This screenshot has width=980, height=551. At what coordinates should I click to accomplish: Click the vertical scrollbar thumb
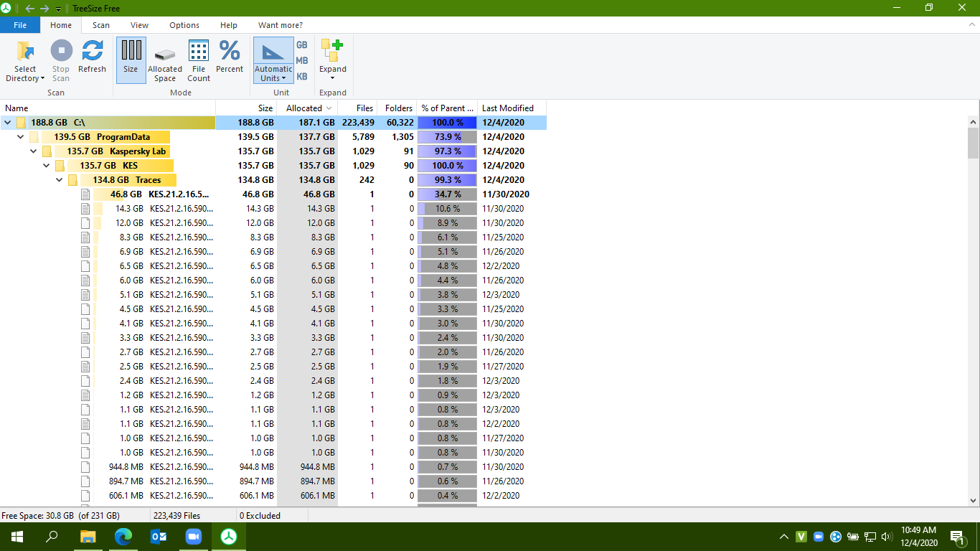click(974, 143)
